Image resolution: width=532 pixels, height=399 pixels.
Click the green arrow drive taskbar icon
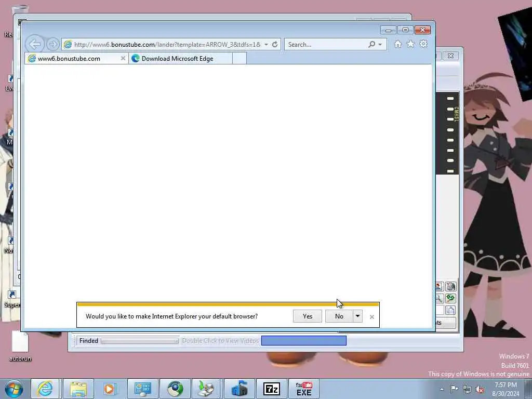tap(206, 389)
